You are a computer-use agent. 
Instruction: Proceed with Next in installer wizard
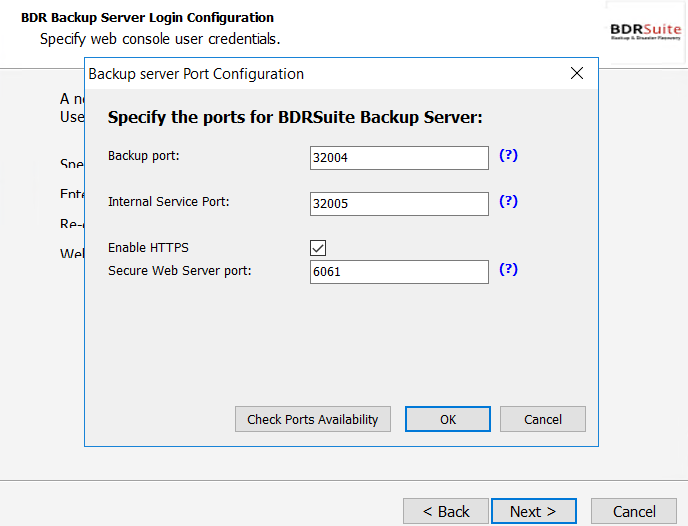pyautogui.click(x=534, y=512)
